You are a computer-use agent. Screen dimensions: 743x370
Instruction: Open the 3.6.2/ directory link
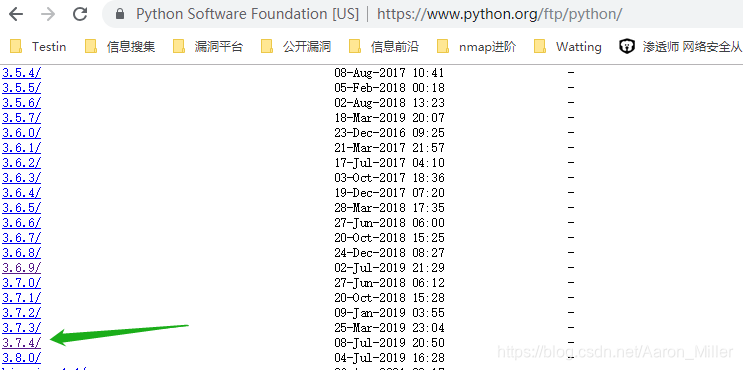pyautogui.click(x=21, y=163)
